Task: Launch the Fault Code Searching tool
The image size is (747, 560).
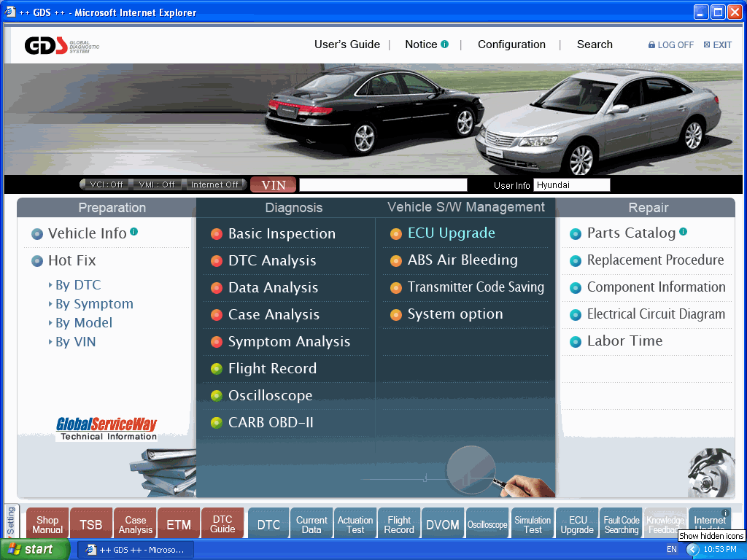Action: [621, 523]
